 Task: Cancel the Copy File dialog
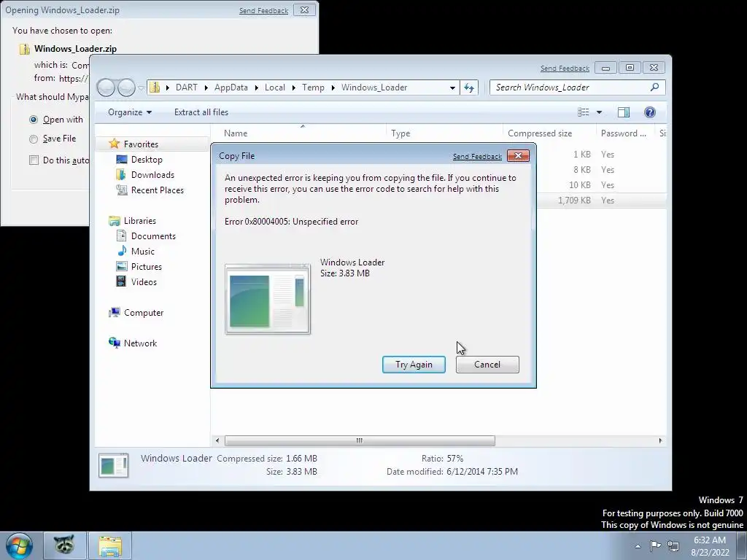point(487,365)
